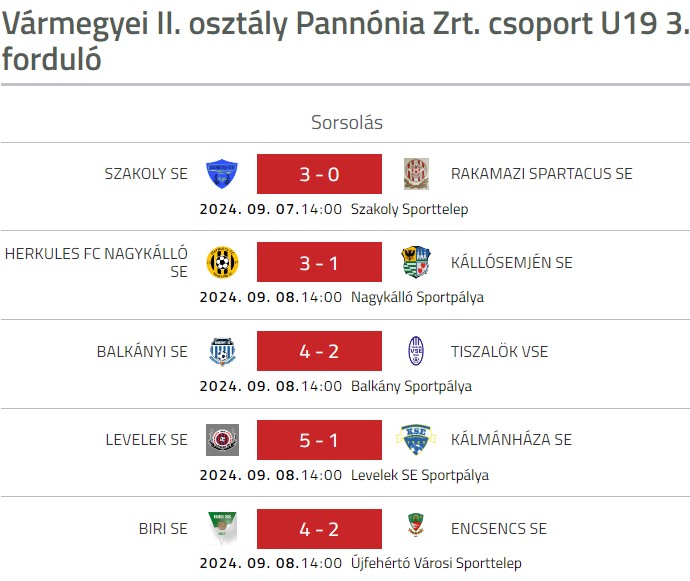The height and width of the screenshot is (581, 690).
Task: Open the SZAKOLY SE team name
Action: click(146, 174)
